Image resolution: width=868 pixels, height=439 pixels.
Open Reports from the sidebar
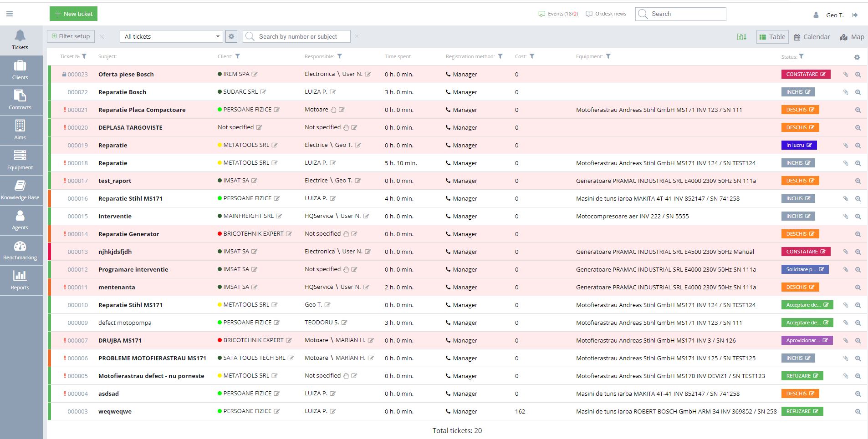pyautogui.click(x=20, y=280)
